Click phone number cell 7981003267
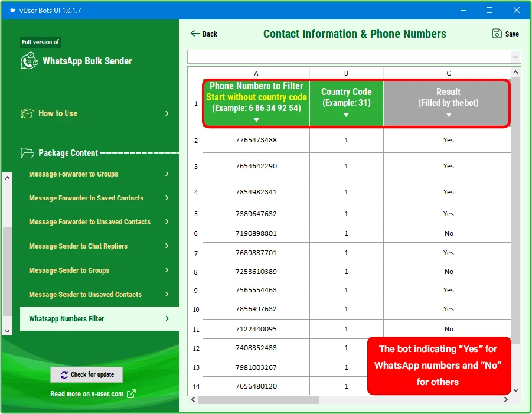 coord(256,367)
